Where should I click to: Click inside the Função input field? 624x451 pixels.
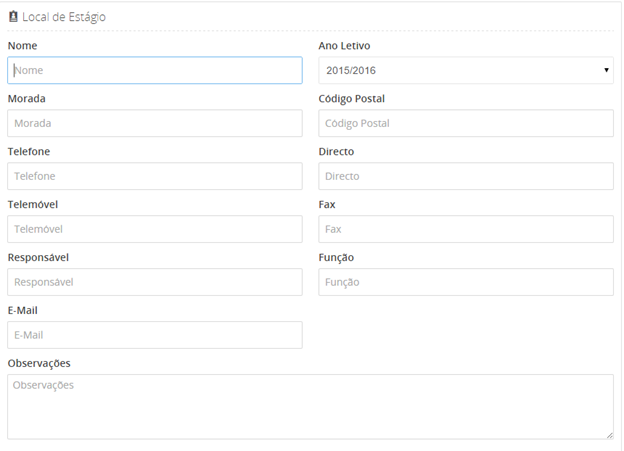tap(465, 282)
